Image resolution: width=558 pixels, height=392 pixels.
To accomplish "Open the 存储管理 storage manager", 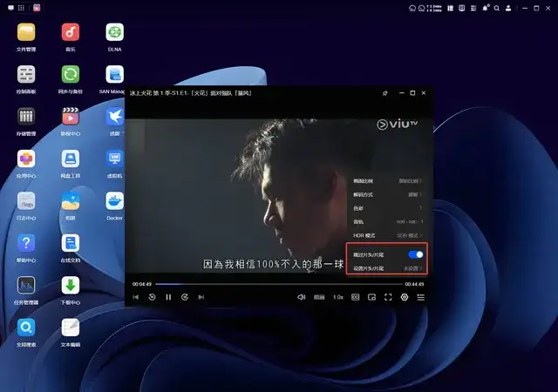I will 26,117.
